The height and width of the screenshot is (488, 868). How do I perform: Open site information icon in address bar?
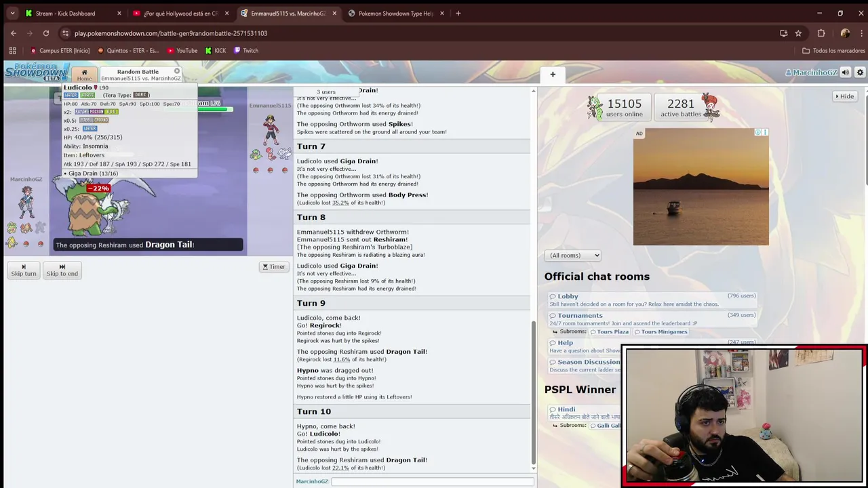65,33
